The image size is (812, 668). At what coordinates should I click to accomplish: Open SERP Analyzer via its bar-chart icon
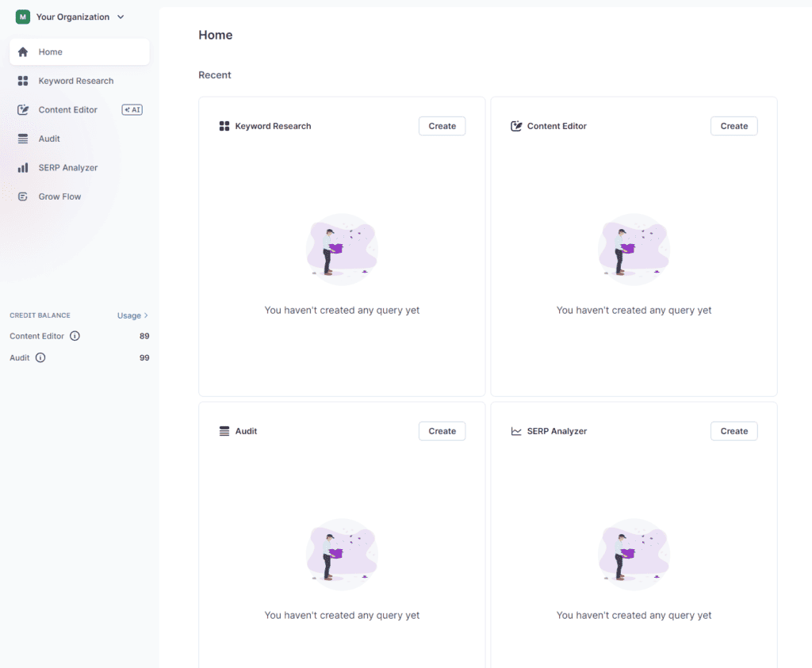23,167
